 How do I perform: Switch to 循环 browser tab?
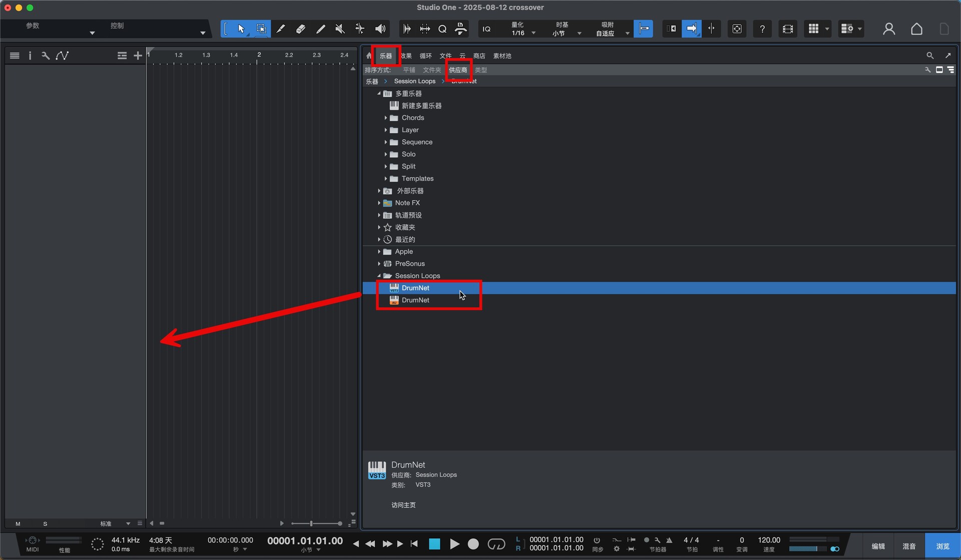coord(425,56)
